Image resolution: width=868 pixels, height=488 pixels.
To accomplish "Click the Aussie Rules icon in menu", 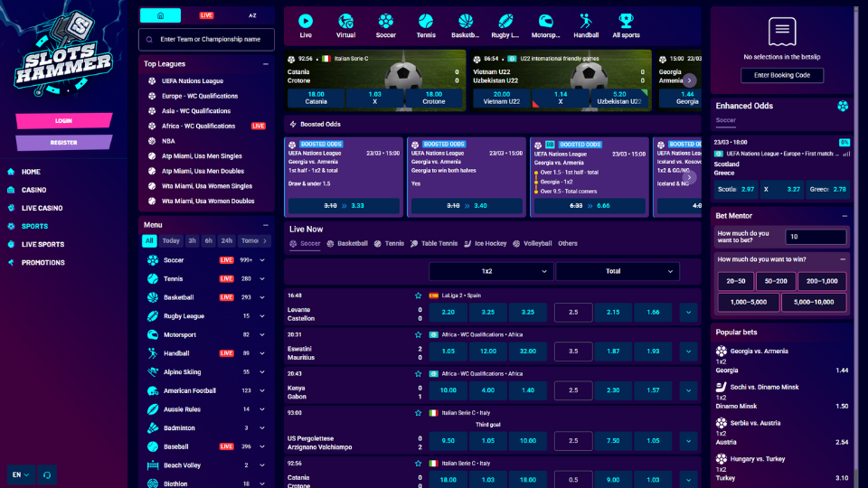I will point(153,409).
